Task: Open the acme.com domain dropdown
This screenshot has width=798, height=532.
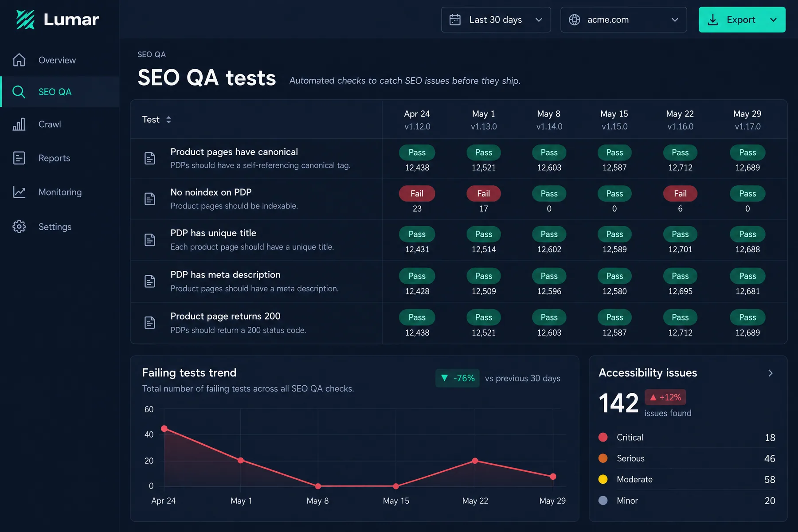Action: coord(624,20)
